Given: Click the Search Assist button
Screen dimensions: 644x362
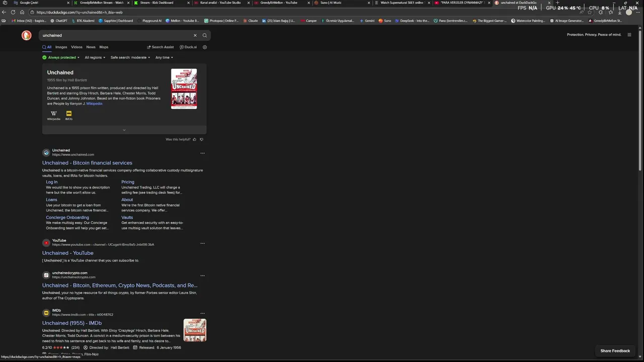Looking at the screenshot, I should [x=160, y=47].
